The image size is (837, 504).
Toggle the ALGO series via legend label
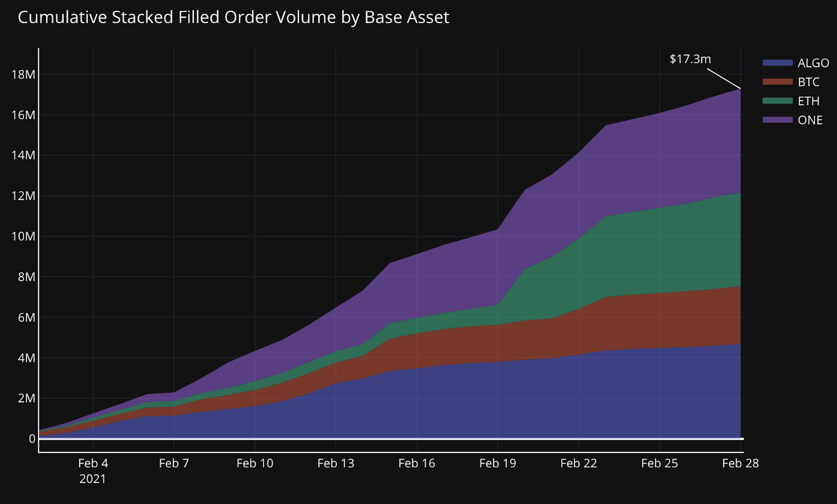click(813, 63)
